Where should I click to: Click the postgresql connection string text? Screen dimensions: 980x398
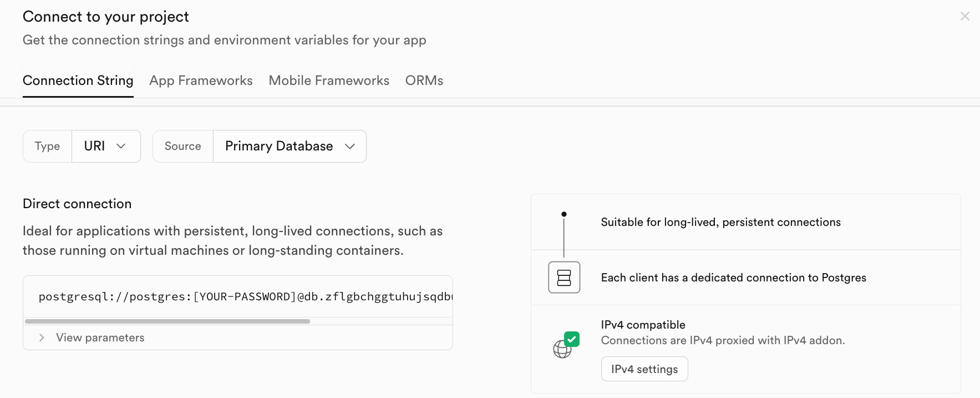(x=244, y=296)
